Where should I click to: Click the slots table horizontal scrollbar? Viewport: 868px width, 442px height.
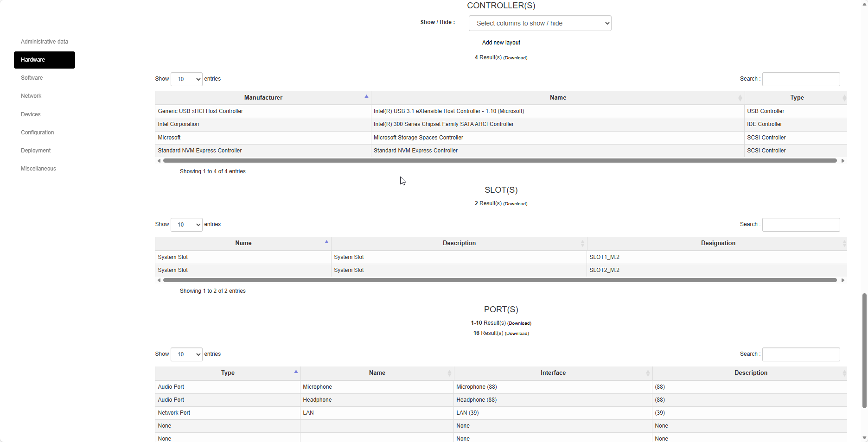pos(500,280)
